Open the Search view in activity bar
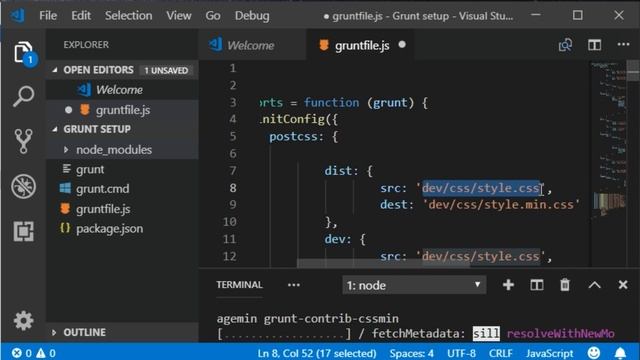Screen dimensions: 640x360 click(x=24, y=96)
